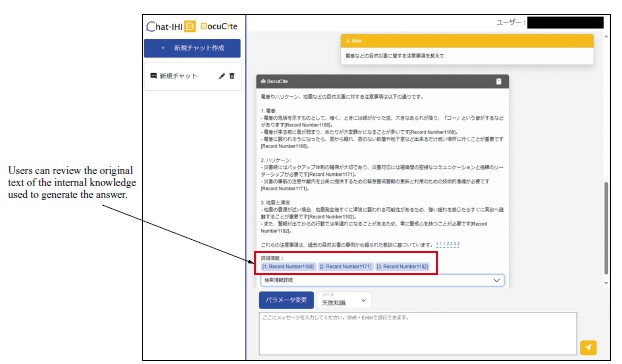Open the 新規チャット conversation entry
The image size is (622, 364).
(x=193, y=76)
